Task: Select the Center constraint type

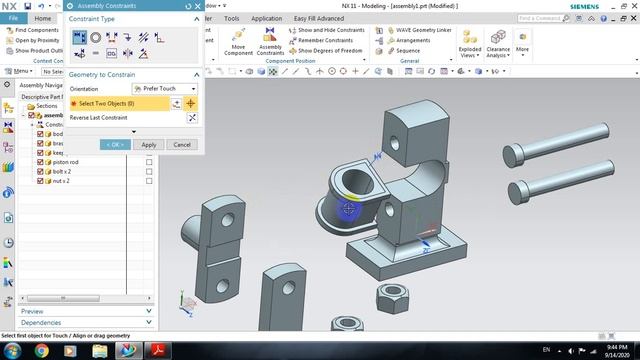Action: click(x=127, y=53)
